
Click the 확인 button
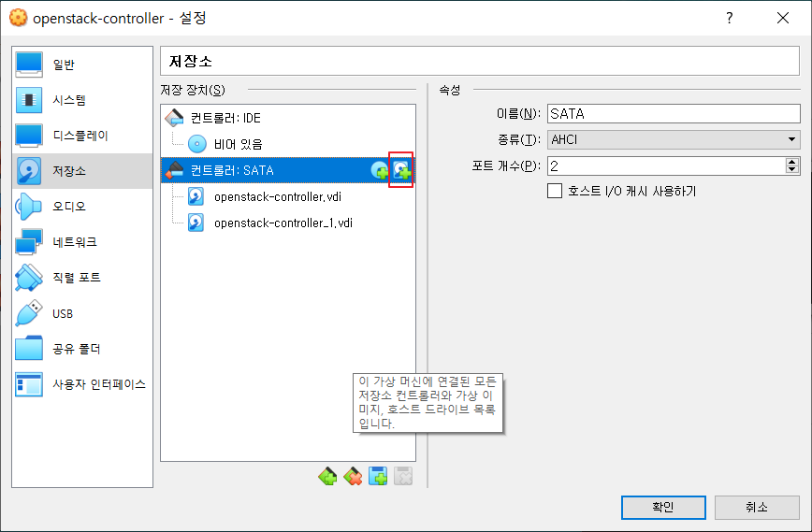(x=663, y=507)
